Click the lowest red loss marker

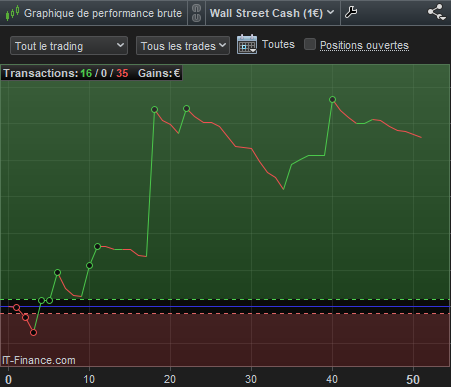[33, 332]
